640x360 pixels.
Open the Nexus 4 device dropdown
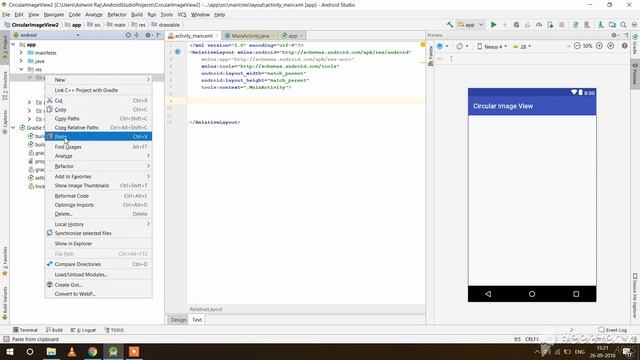492,47
